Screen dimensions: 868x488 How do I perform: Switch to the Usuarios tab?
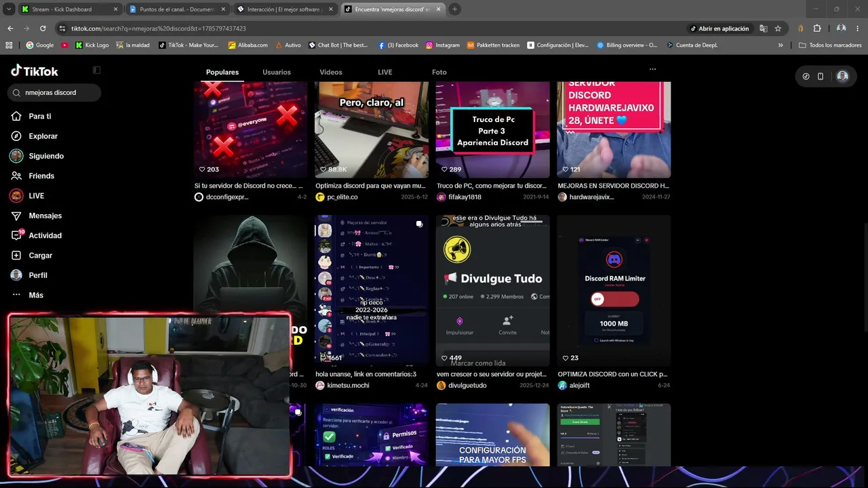[277, 72]
